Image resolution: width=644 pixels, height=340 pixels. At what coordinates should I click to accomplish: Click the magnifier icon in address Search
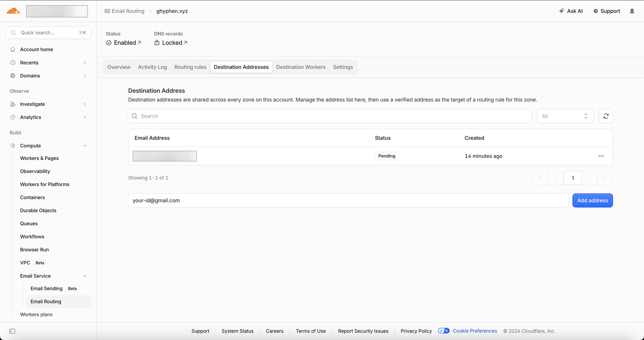pyautogui.click(x=135, y=116)
